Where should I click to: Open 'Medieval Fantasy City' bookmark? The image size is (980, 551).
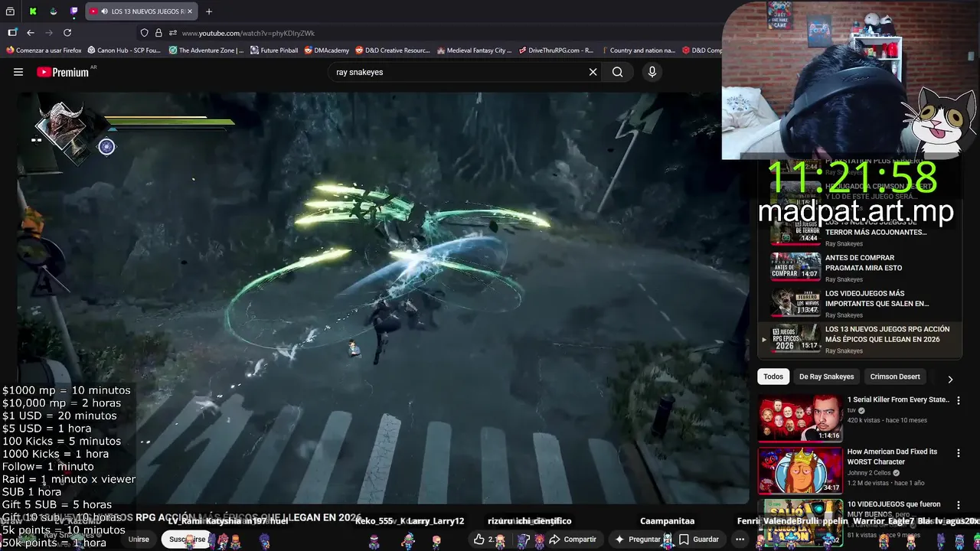pos(474,51)
